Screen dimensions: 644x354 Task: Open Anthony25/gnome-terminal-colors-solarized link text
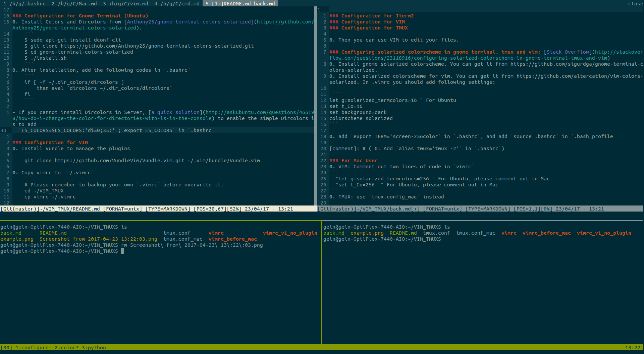pyautogui.click(x=189, y=22)
